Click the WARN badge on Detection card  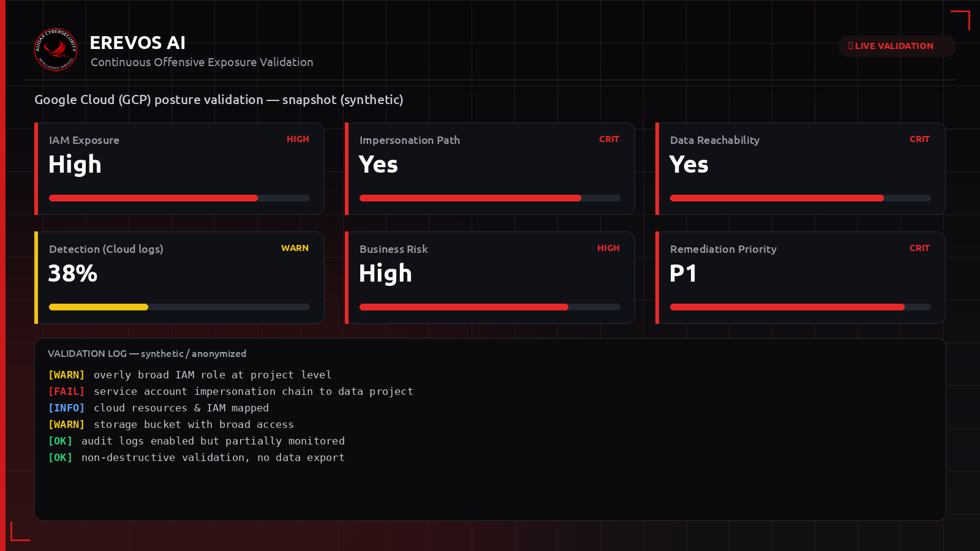point(295,248)
